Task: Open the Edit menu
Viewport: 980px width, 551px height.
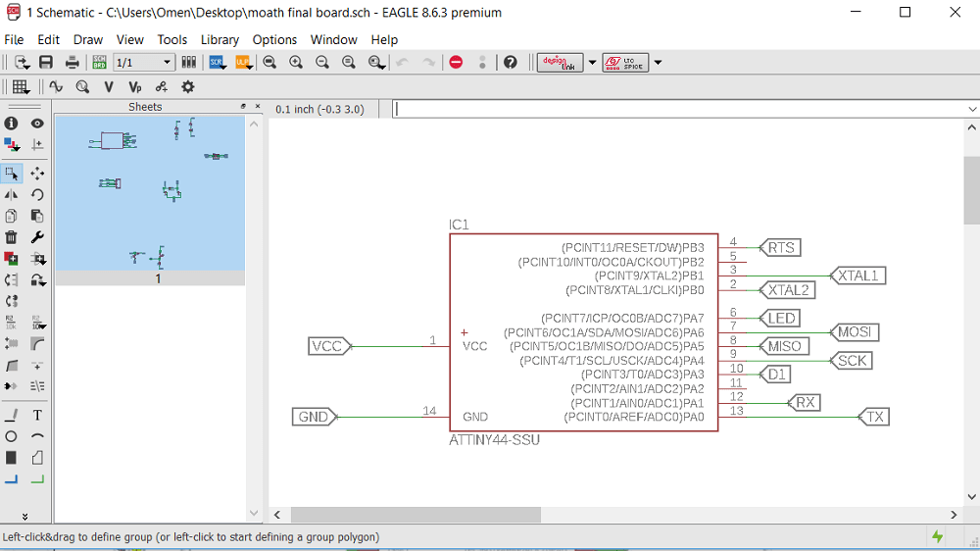Action: (x=48, y=39)
